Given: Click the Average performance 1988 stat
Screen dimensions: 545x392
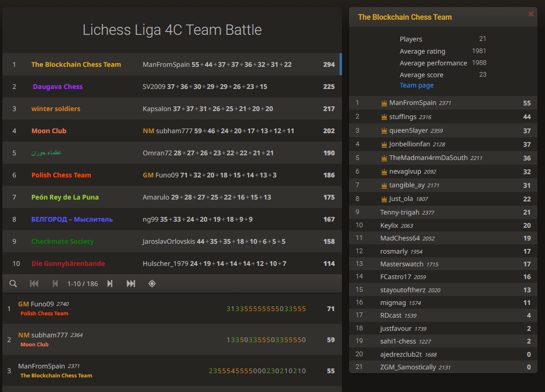Looking at the screenshot, I should point(443,63).
